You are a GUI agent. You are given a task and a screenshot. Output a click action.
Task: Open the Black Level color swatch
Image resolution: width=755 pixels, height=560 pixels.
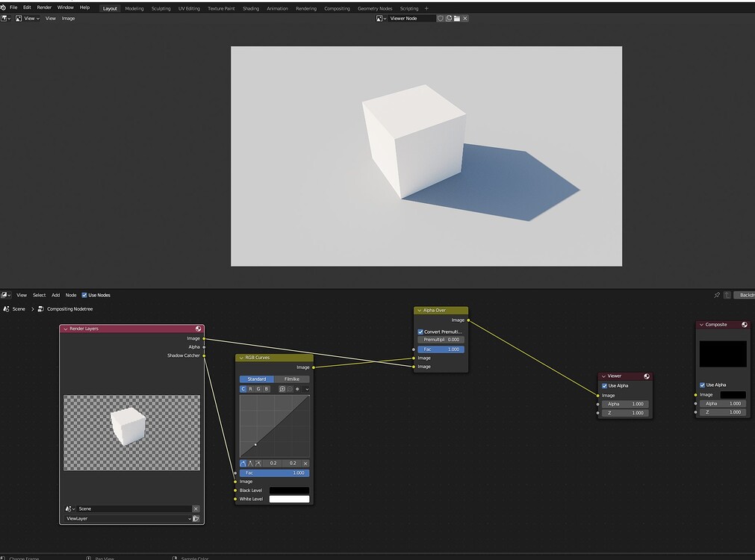[x=289, y=491]
